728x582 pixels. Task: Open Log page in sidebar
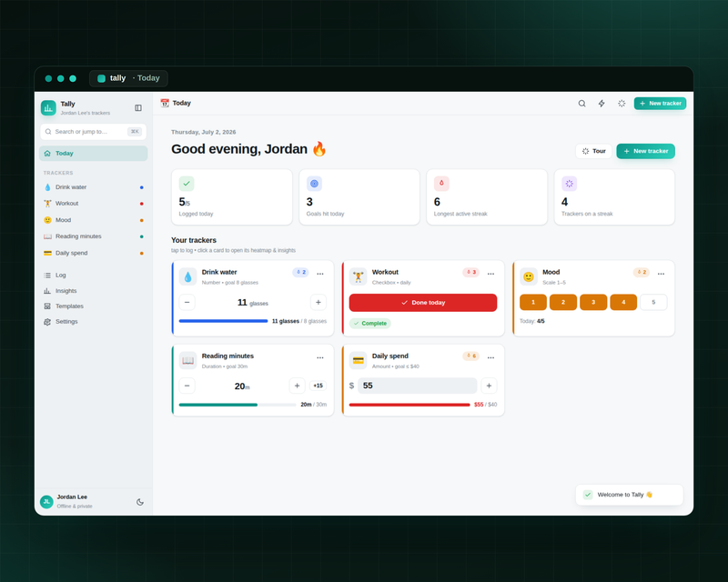pyautogui.click(x=94, y=276)
